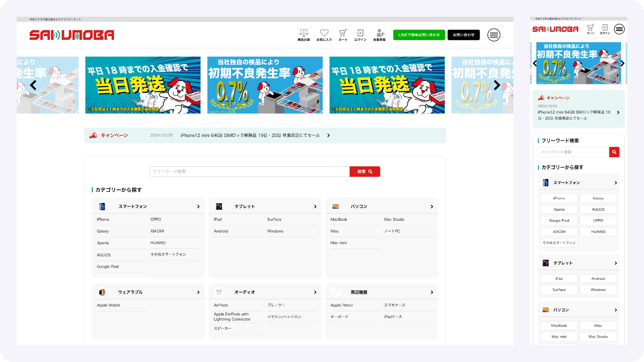
Task: Open 商品比較 scales icon in desktop header
Action: tap(304, 35)
